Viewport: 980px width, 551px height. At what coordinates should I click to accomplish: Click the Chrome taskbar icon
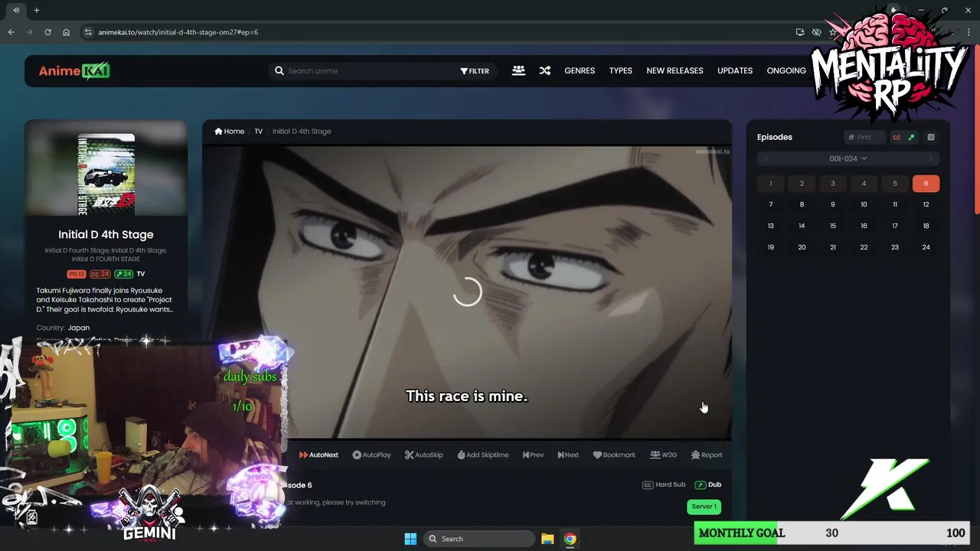point(570,539)
